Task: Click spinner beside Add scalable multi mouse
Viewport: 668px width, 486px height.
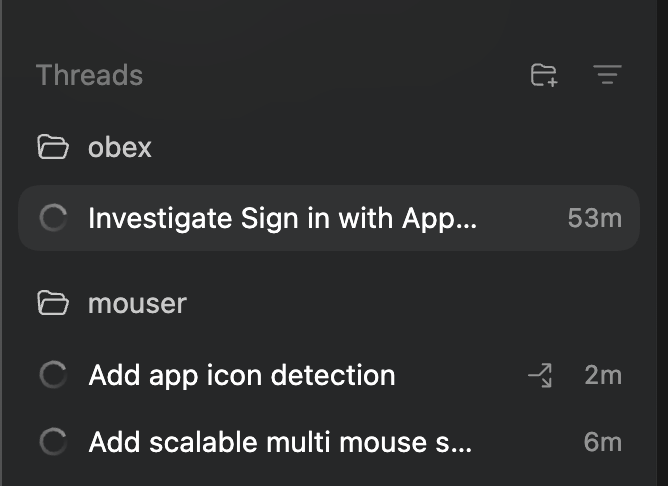Action: pos(52,442)
